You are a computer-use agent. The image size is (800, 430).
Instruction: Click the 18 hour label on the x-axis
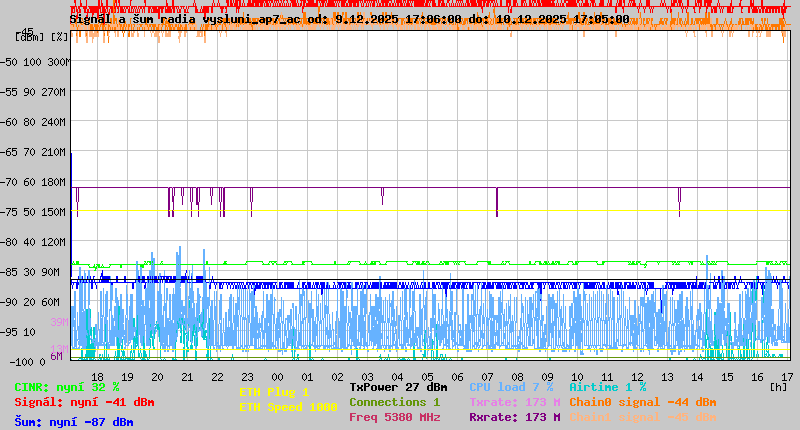click(x=97, y=376)
